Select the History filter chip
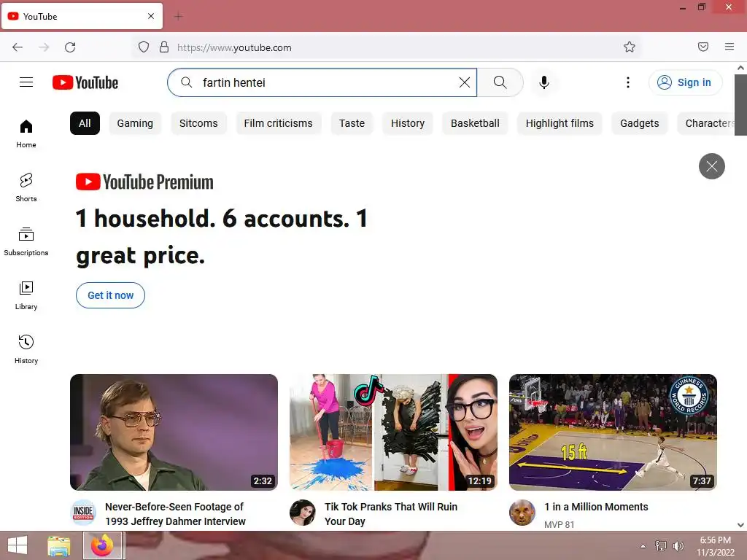This screenshot has width=747, height=560. click(x=408, y=123)
